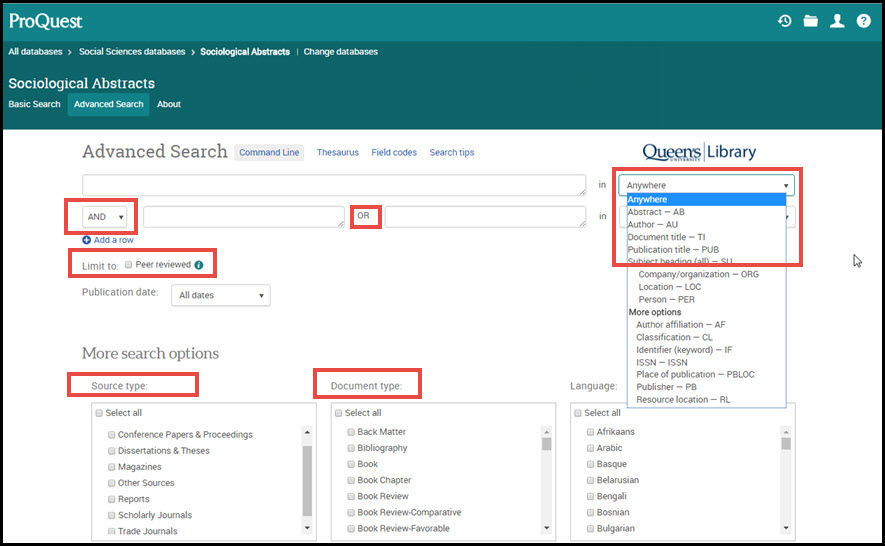Viewport: 885px width, 546px height.
Task: Tick the Magazines source type checkbox
Action: tap(112, 467)
